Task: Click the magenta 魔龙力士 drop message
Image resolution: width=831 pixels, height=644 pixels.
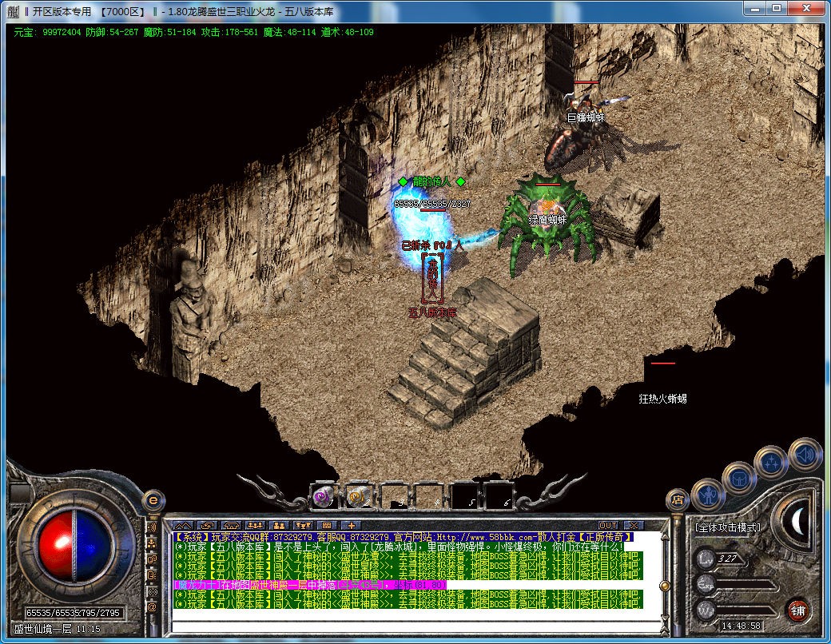Action: tap(311, 585)
